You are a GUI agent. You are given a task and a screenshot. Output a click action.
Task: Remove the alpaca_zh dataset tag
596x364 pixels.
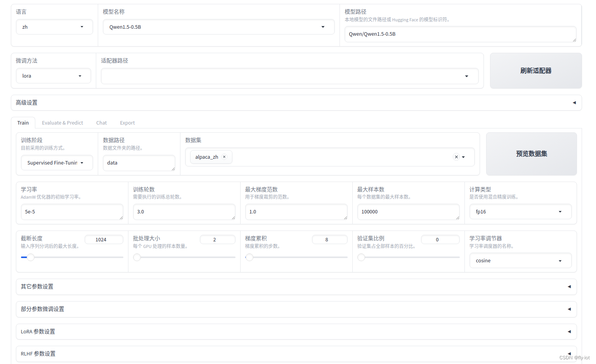[224, 157]
